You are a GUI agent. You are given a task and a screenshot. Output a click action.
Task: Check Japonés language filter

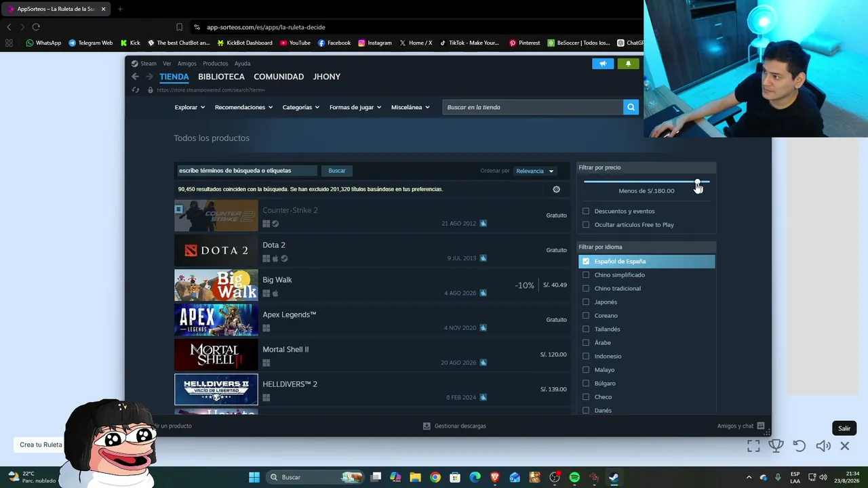click(x=586, y=302)
